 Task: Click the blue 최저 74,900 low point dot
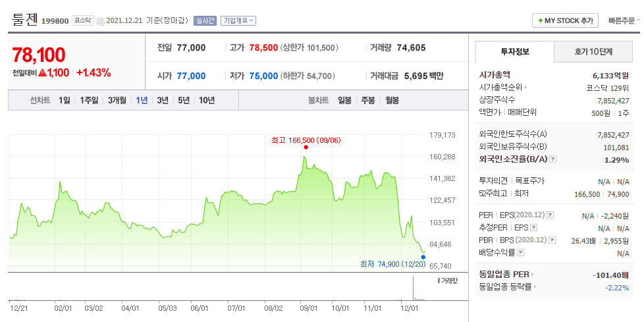423,257
